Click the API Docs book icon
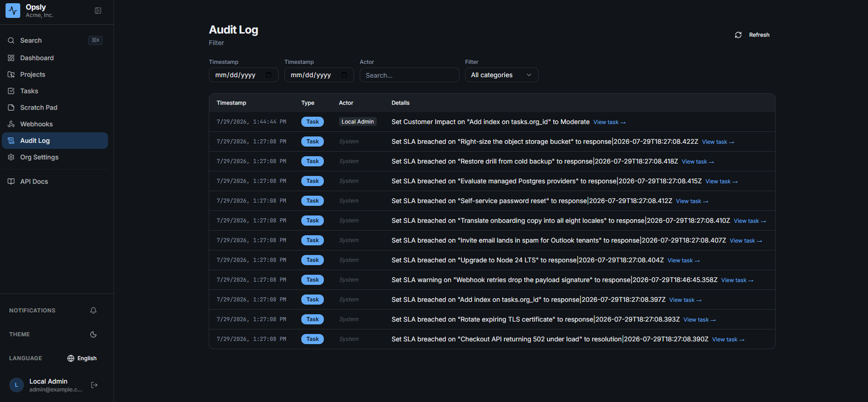Image resolution: width=868 pixels, height=402 pixels. click(11, 181)
